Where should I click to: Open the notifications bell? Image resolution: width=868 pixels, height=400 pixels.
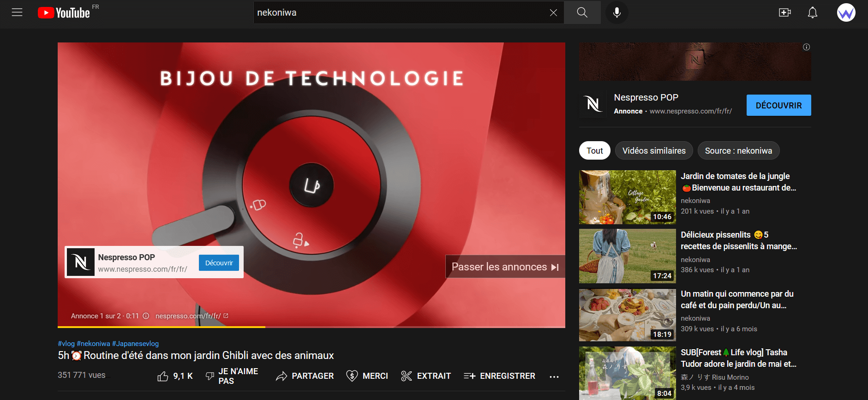tap(812, 12)
